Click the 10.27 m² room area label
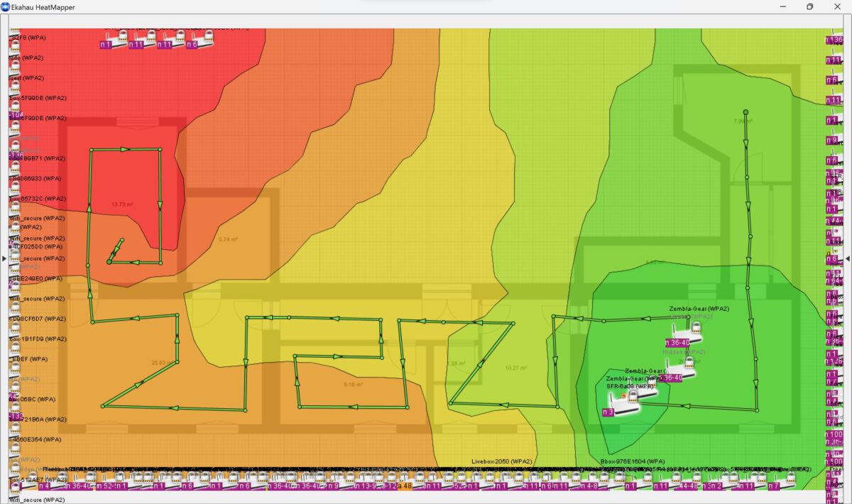The width and height of the screenshot is (852, 504). pos(515,368)
